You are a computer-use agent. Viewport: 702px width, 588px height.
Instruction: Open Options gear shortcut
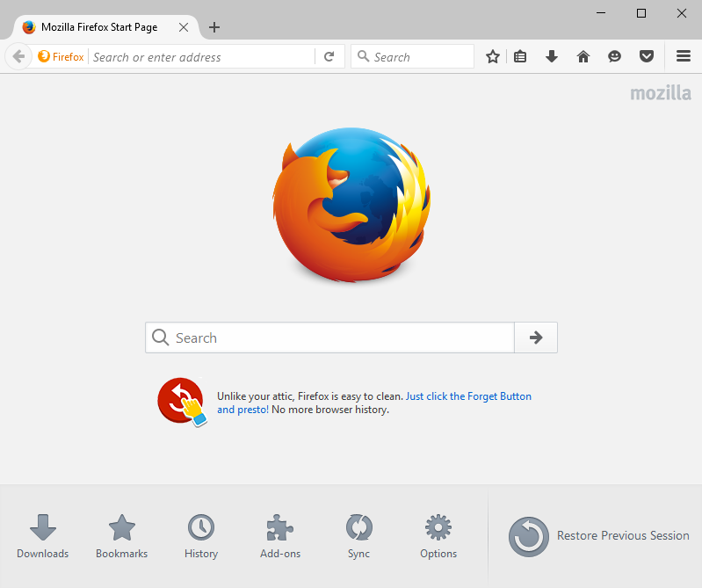pos(438,536)
